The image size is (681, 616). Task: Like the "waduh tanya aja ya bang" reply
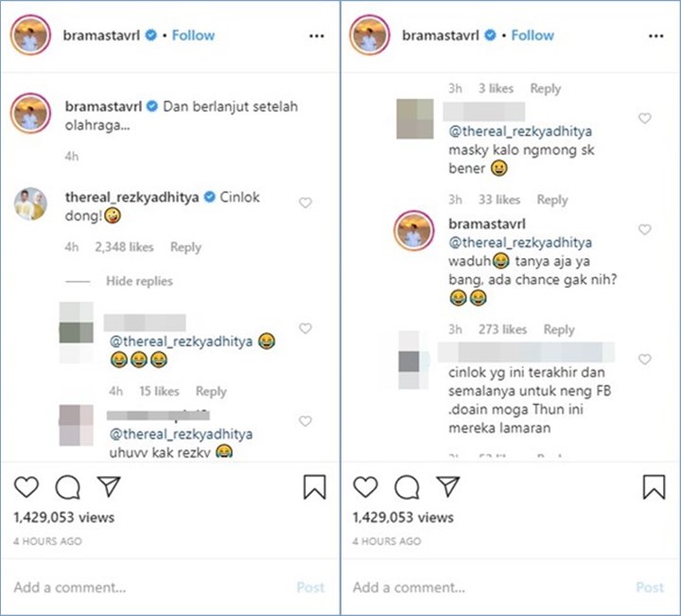[x=645, y=230]
